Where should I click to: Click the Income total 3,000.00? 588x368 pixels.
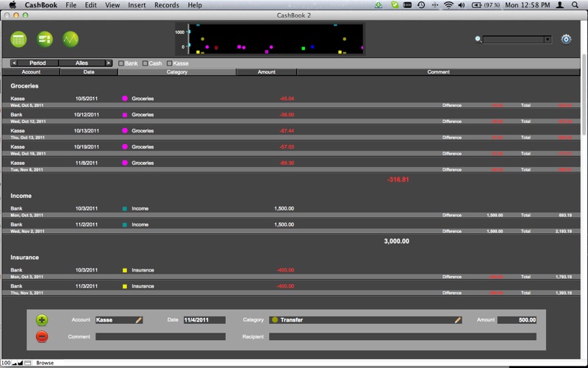[396, 241]
